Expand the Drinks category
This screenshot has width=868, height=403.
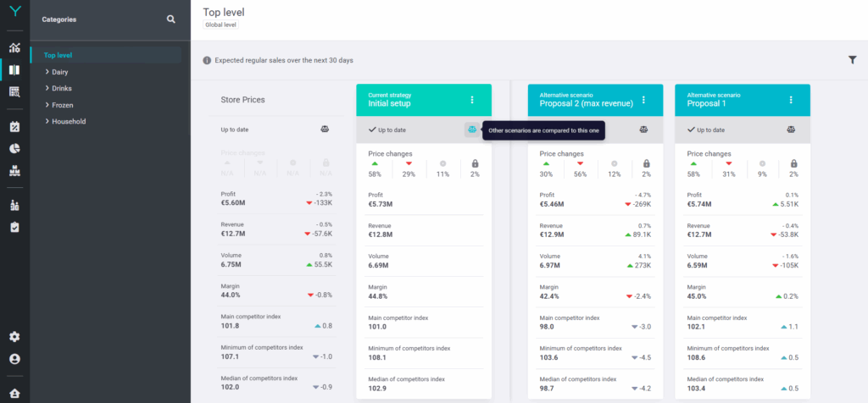coord(60,88)
